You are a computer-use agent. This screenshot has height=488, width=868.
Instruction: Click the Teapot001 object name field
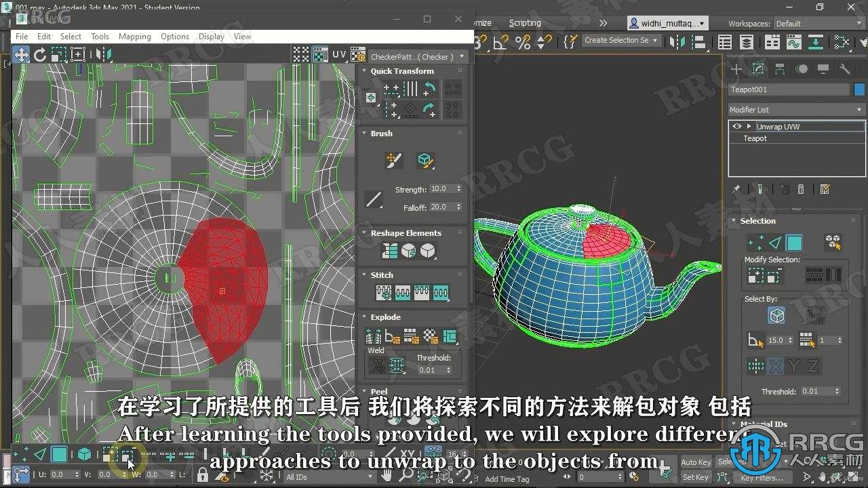click(789, 89)
